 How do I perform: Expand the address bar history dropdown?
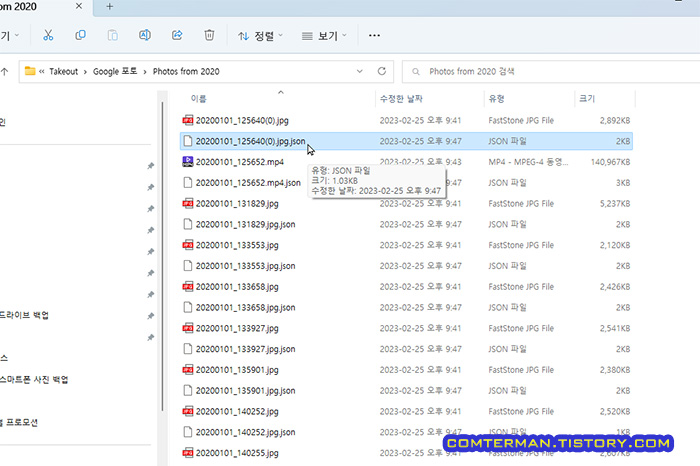click(x=359, y=71)
